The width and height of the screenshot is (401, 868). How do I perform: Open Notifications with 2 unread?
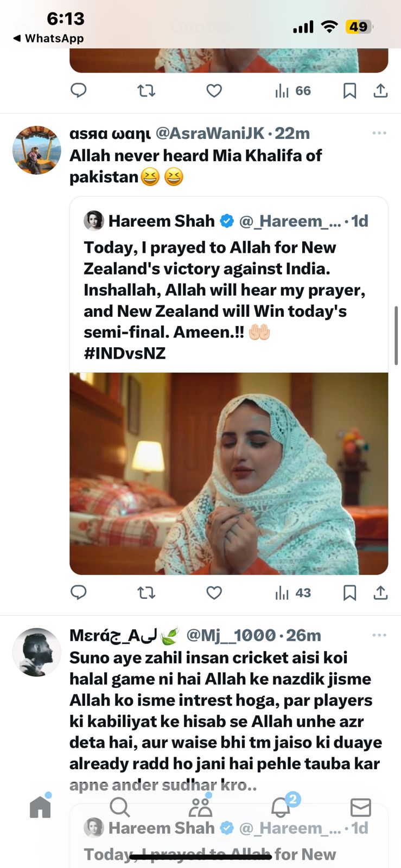281,807
